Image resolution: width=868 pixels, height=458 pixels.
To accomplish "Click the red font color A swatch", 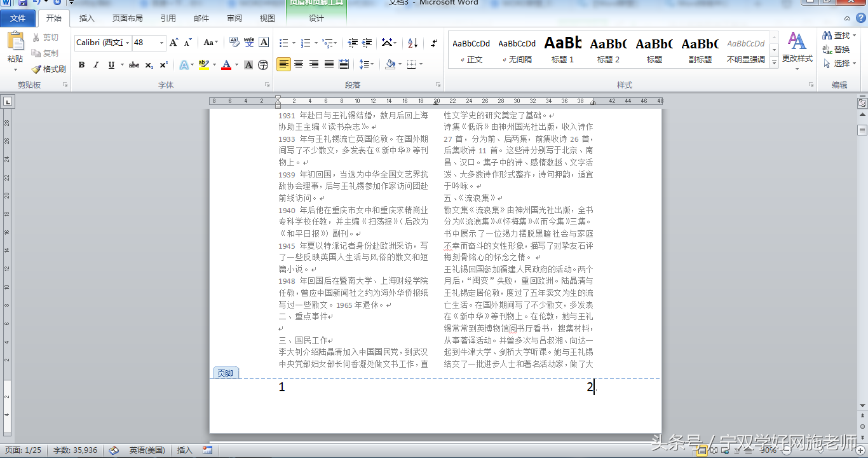I will [226, 65].
